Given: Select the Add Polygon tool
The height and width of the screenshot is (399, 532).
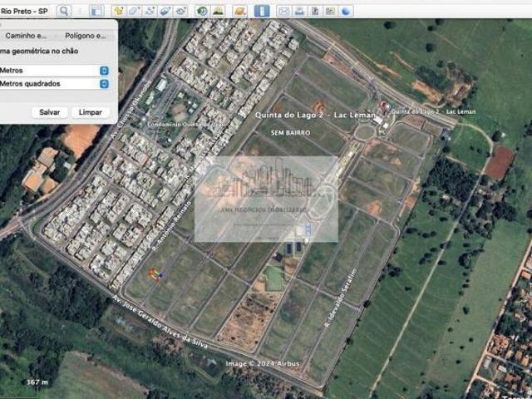Looking at the screenshot, I should 135,11.
